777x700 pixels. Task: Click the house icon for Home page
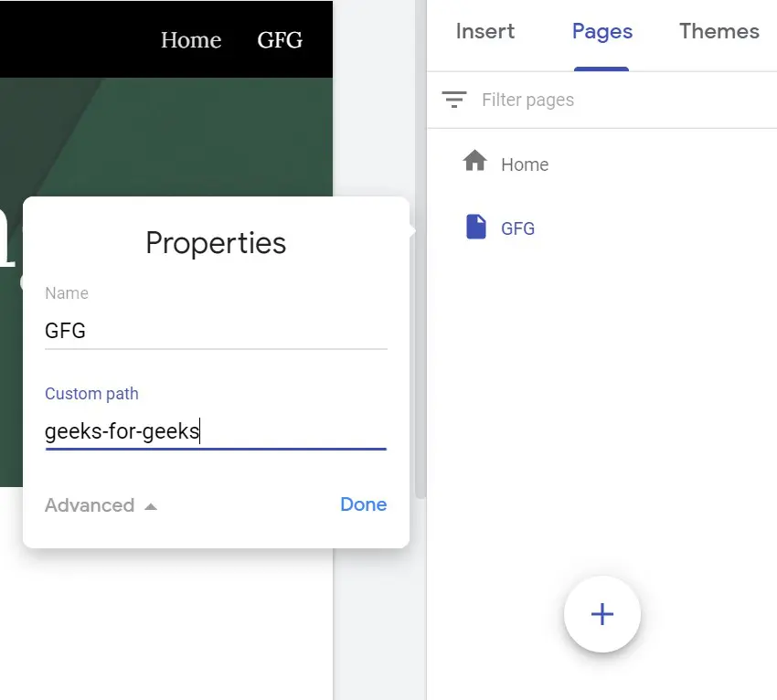pos(474,161)
